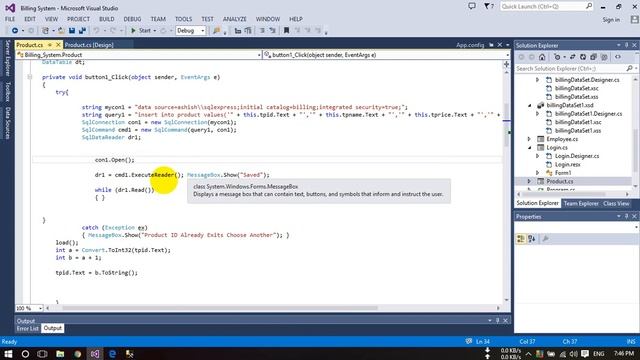
Task: Open File Explorer from the taskbar
Action: (x=60, y=354)
